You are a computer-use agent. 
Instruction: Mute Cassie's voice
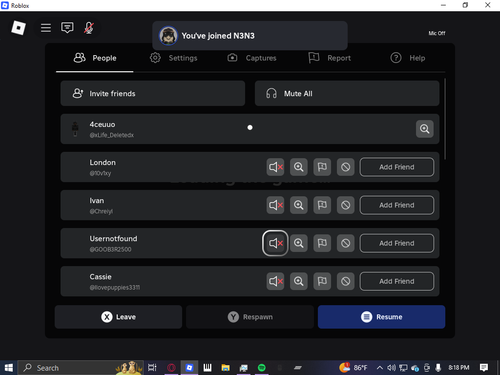coord(275,281)
